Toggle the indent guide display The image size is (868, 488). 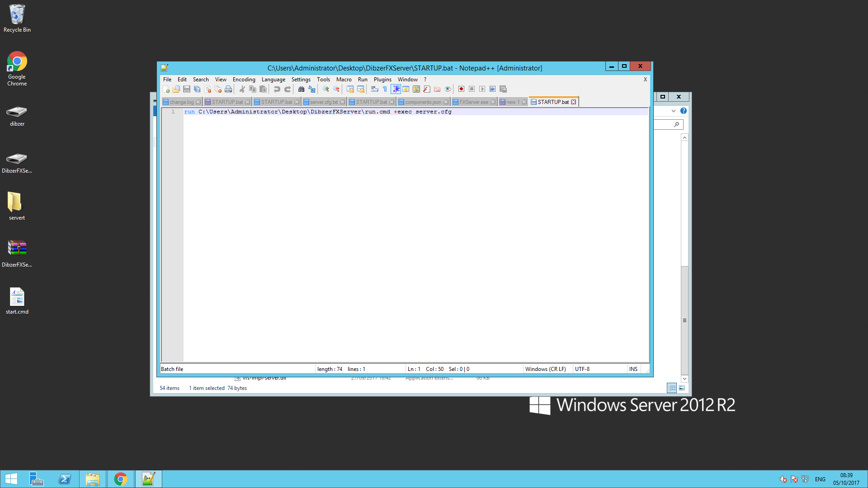pos(396,89)
